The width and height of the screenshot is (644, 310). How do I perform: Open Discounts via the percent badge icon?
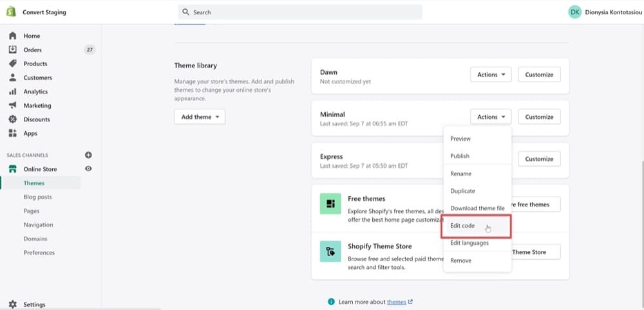(12, 120)
